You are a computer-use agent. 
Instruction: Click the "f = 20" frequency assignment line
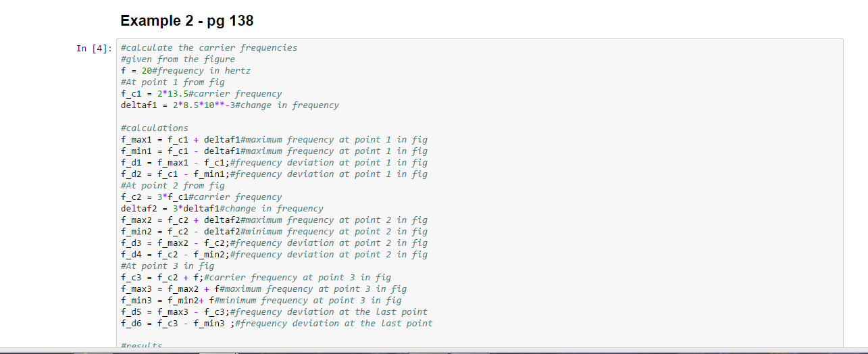[186, 71]
